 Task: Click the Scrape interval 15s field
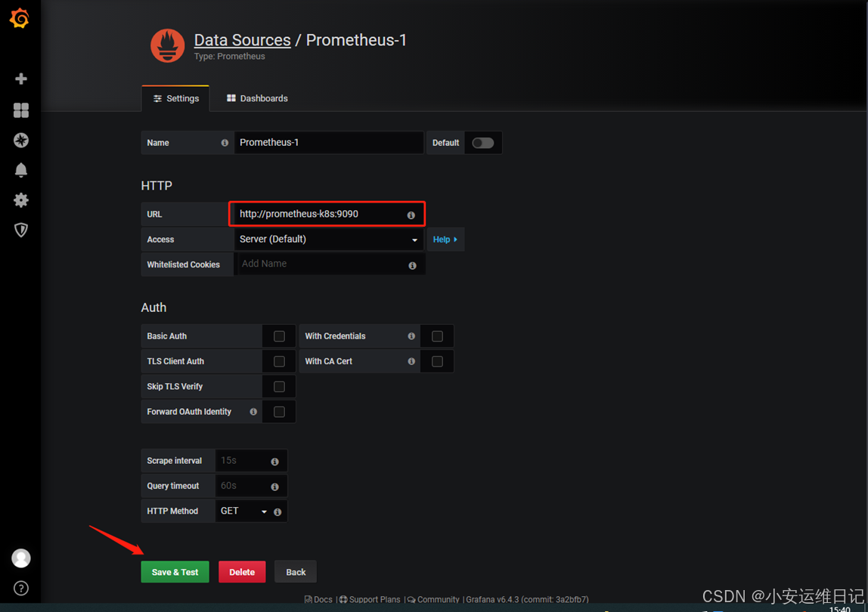[251, 461]
